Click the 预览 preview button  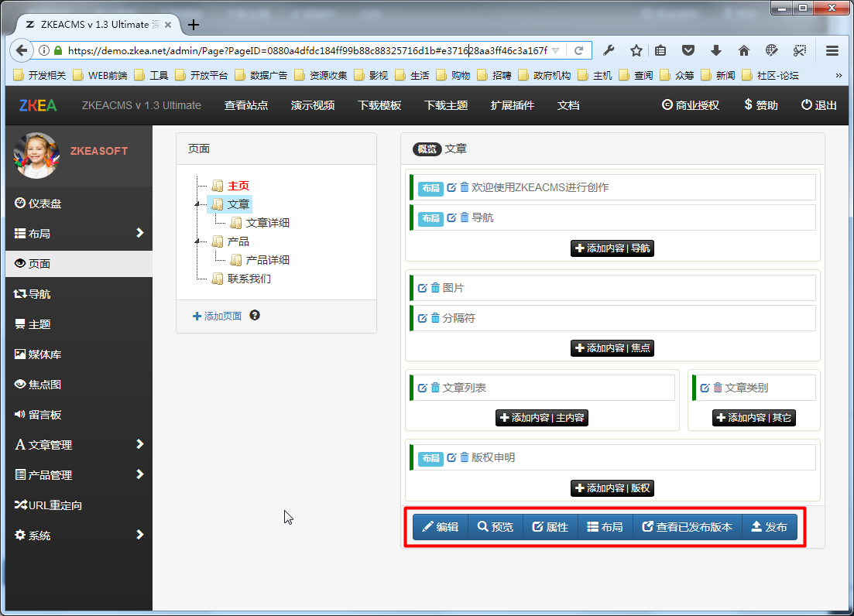495,527
